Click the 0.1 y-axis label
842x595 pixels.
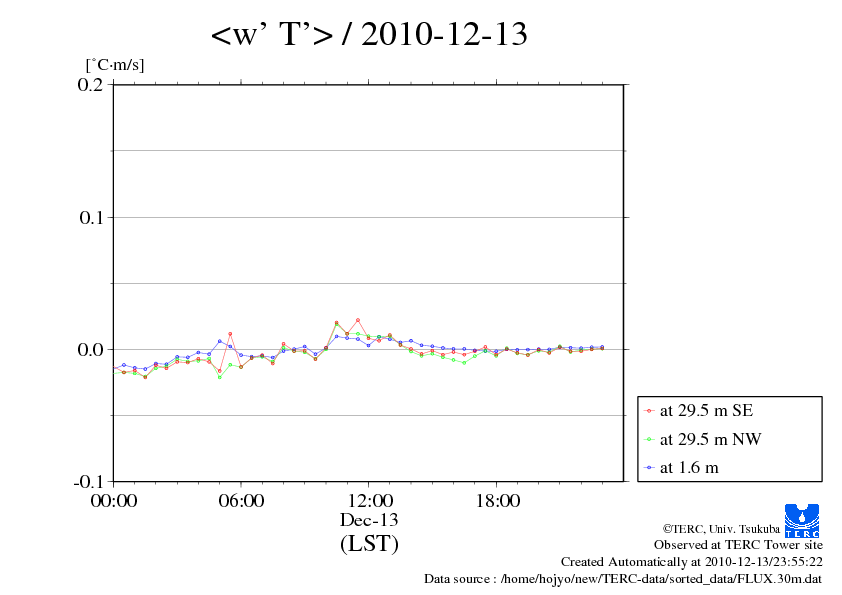click(x=91, y=217)
